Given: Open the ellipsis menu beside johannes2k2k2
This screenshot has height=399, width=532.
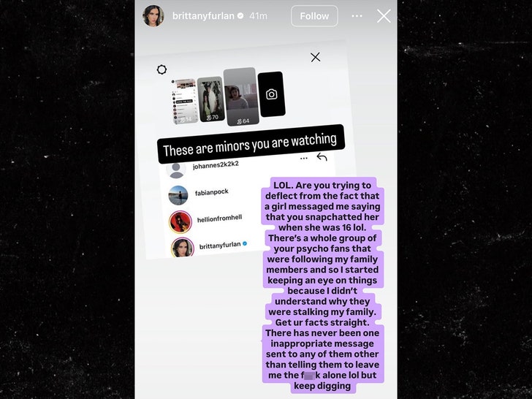Looking at the screenshot, I should [304, 158].
